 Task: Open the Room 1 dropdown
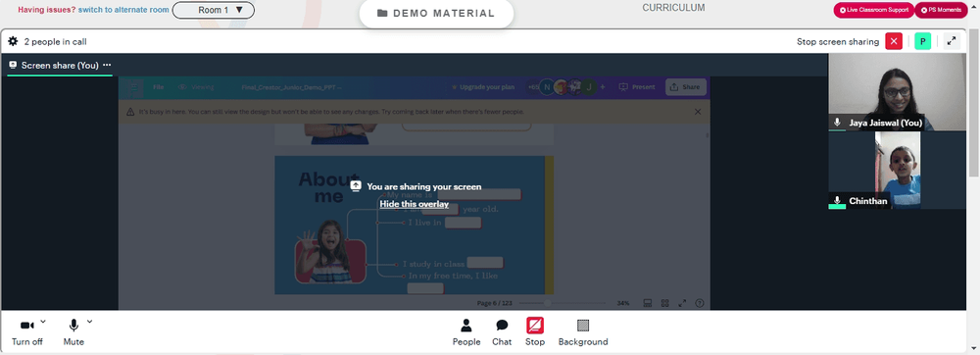point(213,10)
